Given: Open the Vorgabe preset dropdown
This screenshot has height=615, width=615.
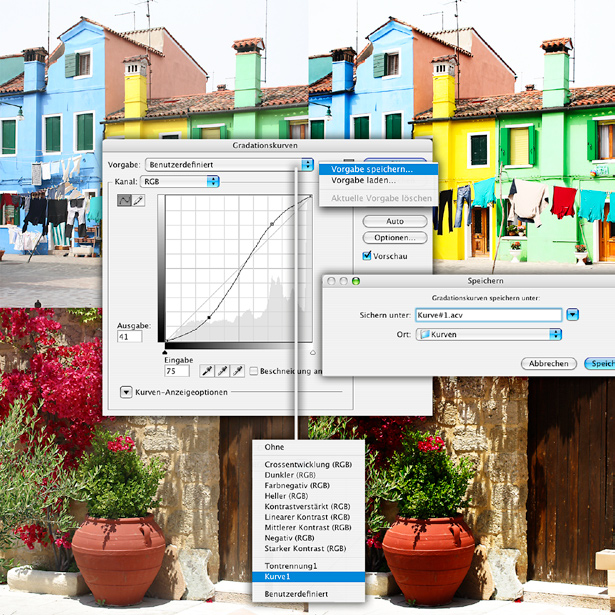Looking at the screenshot, I should 229,164.
